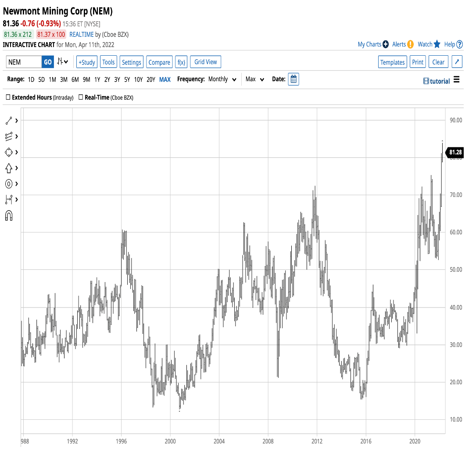Select the 3Y range
Screen dimensions: 476x454
click(x=117, y=79)
